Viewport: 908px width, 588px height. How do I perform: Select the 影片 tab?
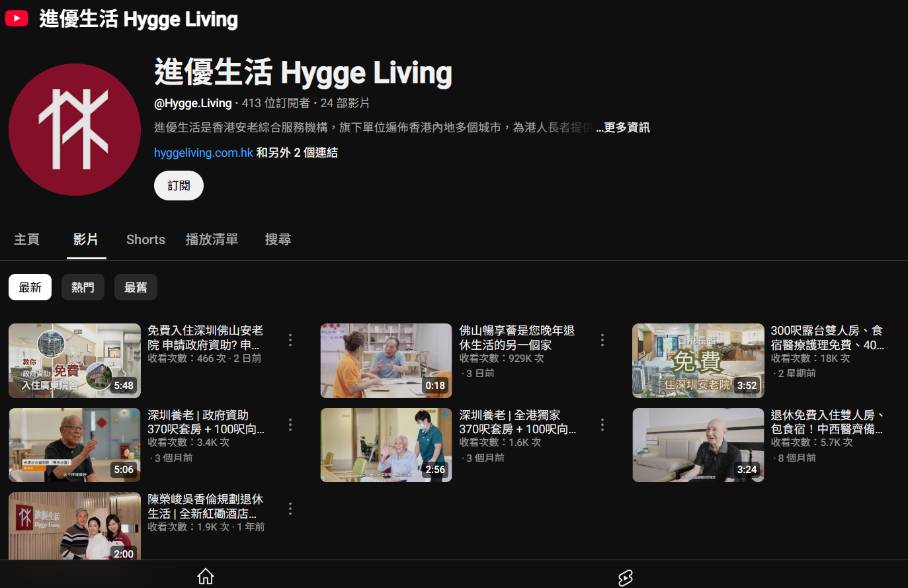click(x=86, y=239)
